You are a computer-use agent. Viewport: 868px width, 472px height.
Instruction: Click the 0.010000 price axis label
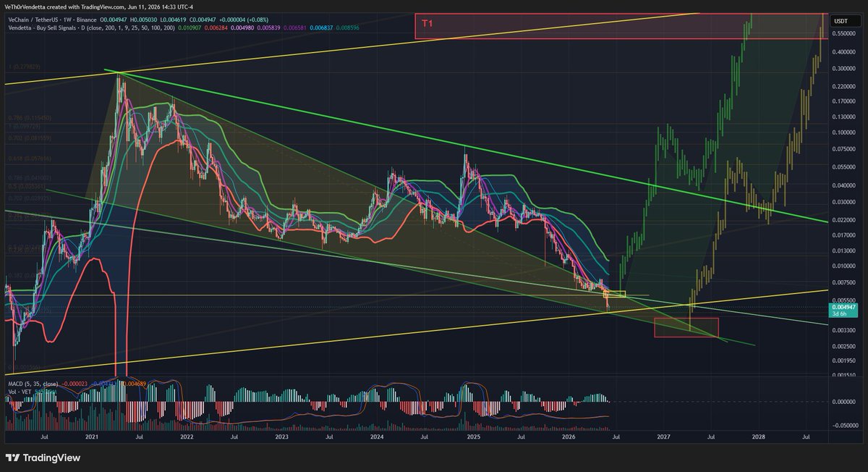click(844, 266)
